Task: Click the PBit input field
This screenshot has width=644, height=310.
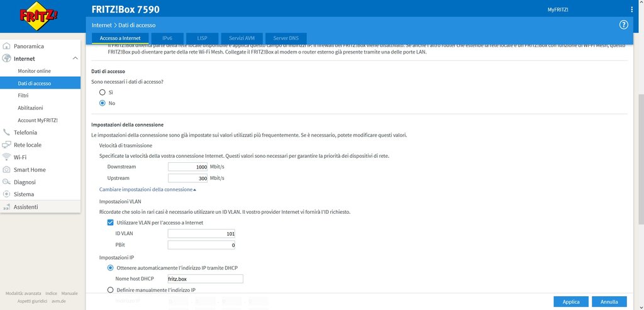Action: pos(201,245)
